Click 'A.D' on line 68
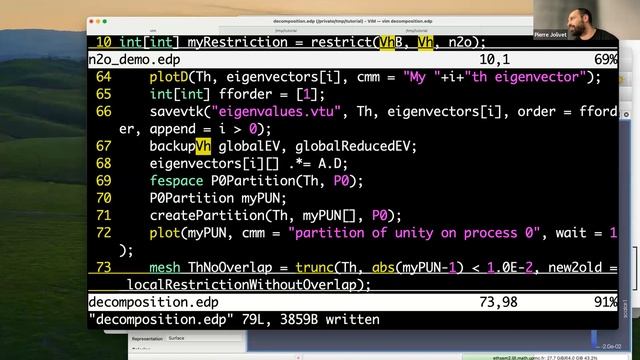 329,164
